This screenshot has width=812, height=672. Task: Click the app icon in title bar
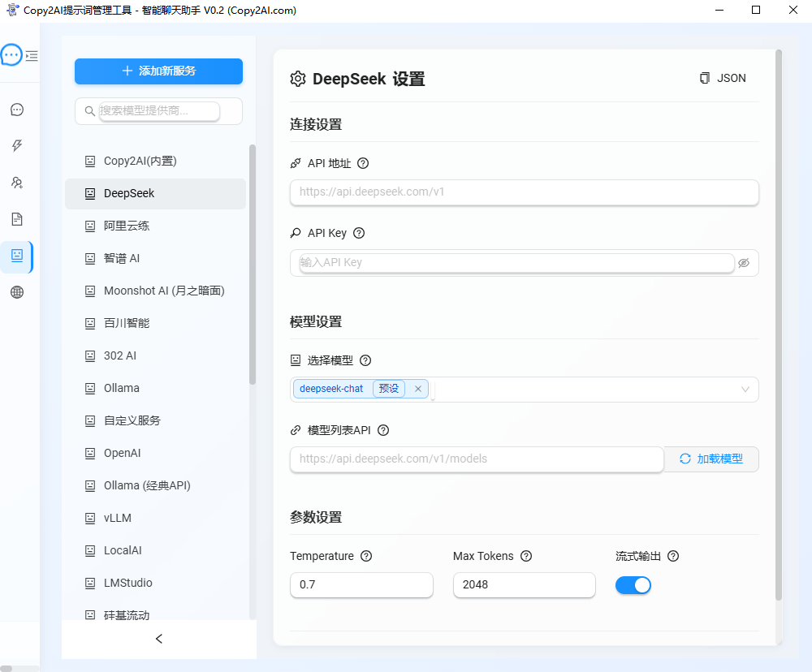pyautogui.click(x=12, y=10)
